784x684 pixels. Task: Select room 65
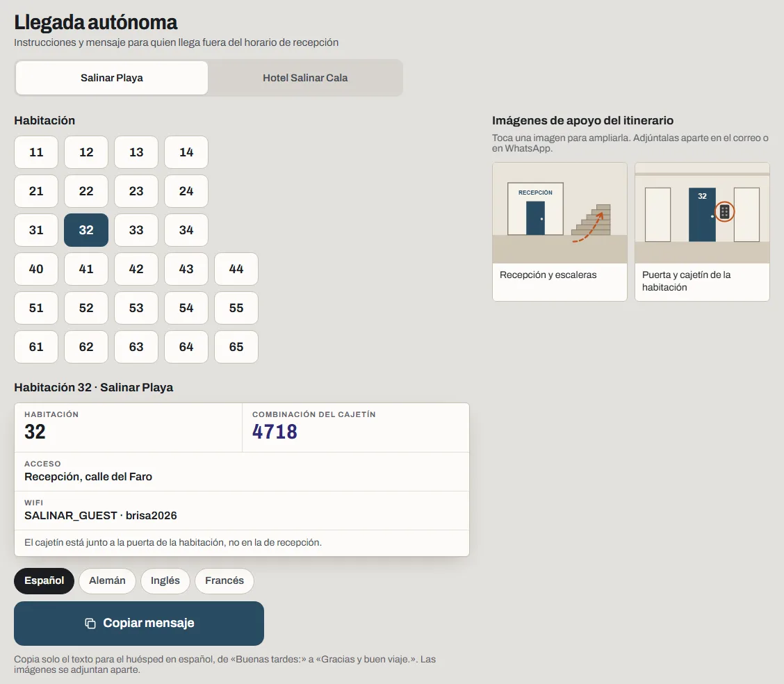pos(236,347)
